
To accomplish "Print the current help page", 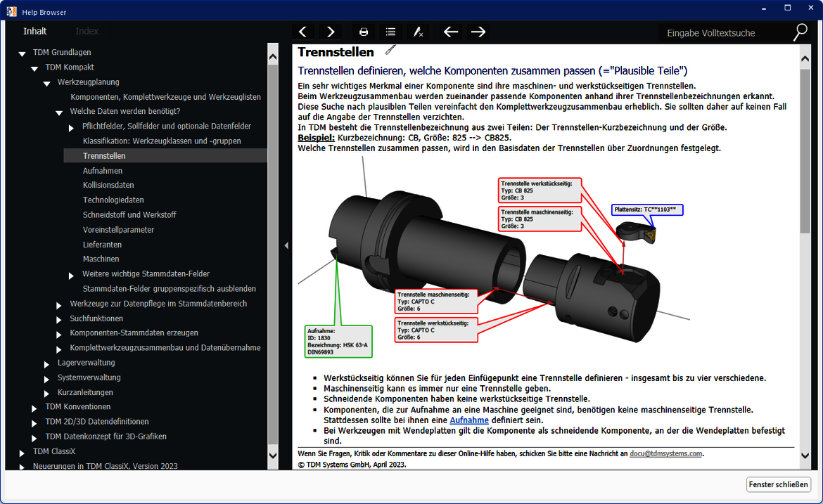I will click(x=364, y=32).
